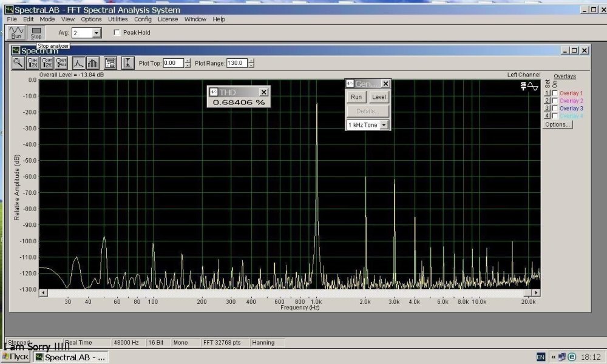
Task: Switch to bar graph plot style
Action: 93,62
